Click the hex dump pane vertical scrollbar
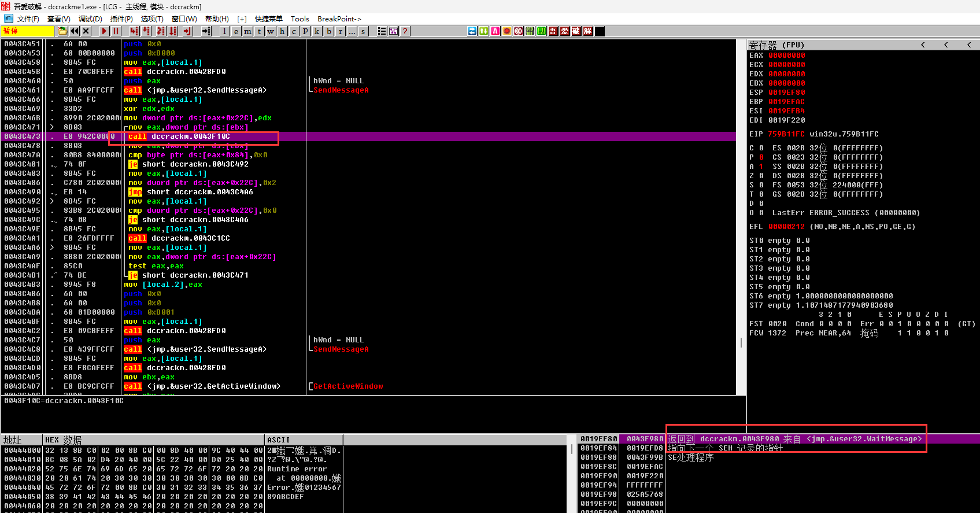The height and width of the screenshot is (513, 980). [x=572, y=474]
